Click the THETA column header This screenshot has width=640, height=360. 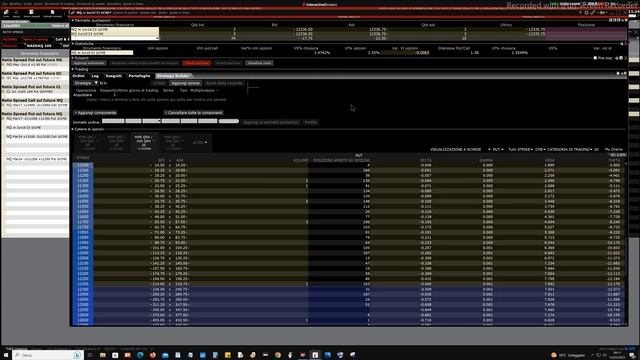point(614,160)
